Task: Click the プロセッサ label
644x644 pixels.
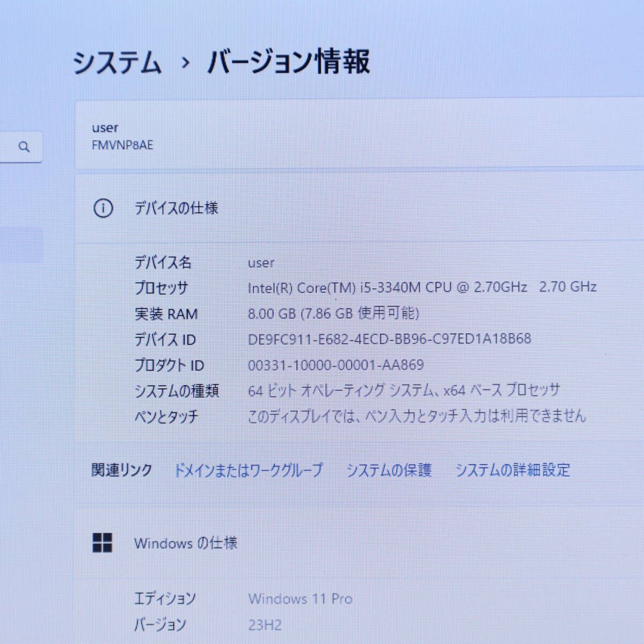Action: coord(161,288)
